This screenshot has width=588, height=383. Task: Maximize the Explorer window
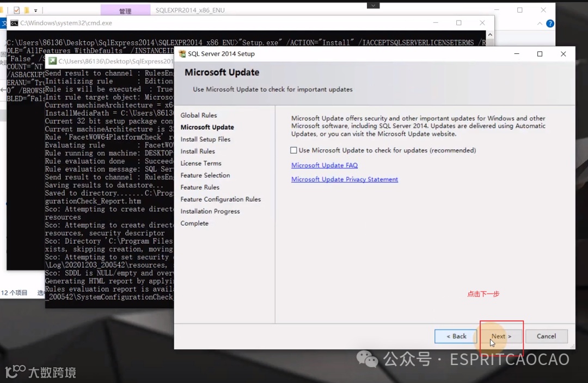click(520, 10)
